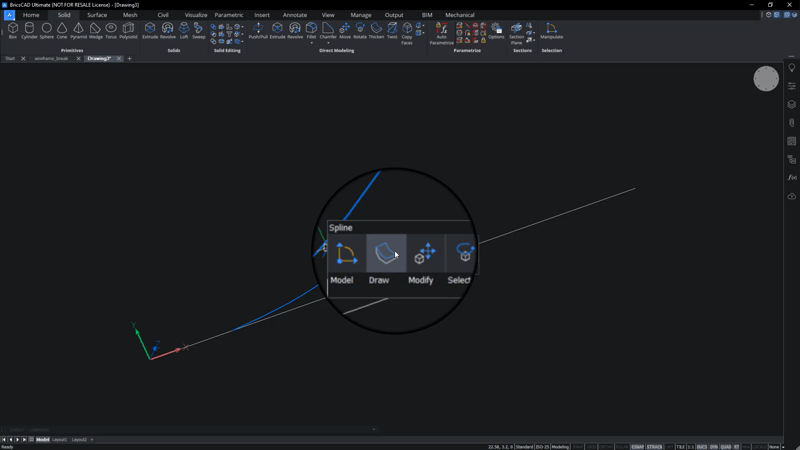Viewport: 800px width, 450px height.
Task: Toggle POLAR in status bar
Action: (621, 447)
